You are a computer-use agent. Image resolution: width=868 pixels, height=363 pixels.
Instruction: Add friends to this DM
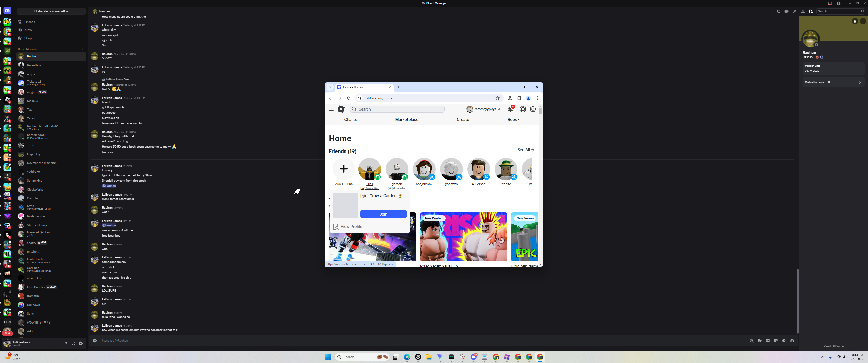pos(803,11)
